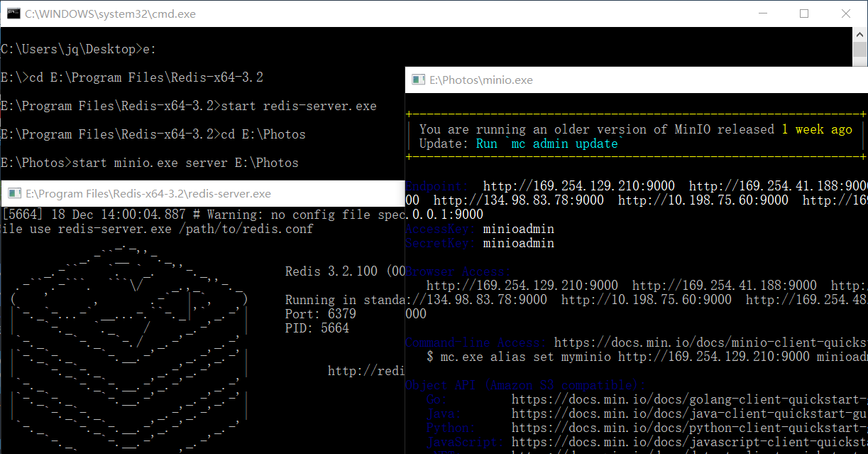This screenshot has height=454, width=868.
Task: Click http://134.98.83.78:9000 in the Endpoint list
Action: (519, 200)
